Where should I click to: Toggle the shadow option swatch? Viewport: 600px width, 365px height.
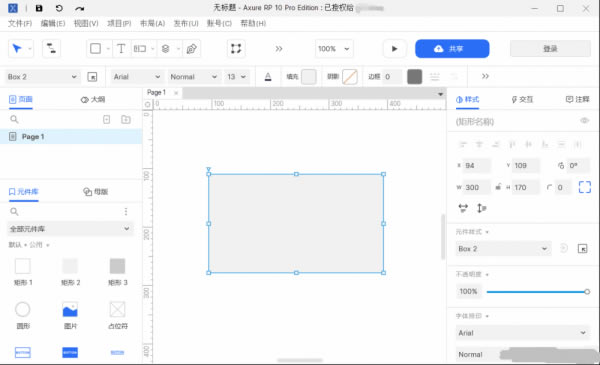click(350, 77)
